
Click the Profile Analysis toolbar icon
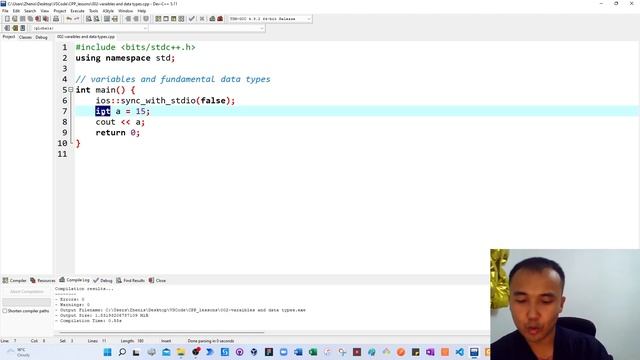[212, 19]
